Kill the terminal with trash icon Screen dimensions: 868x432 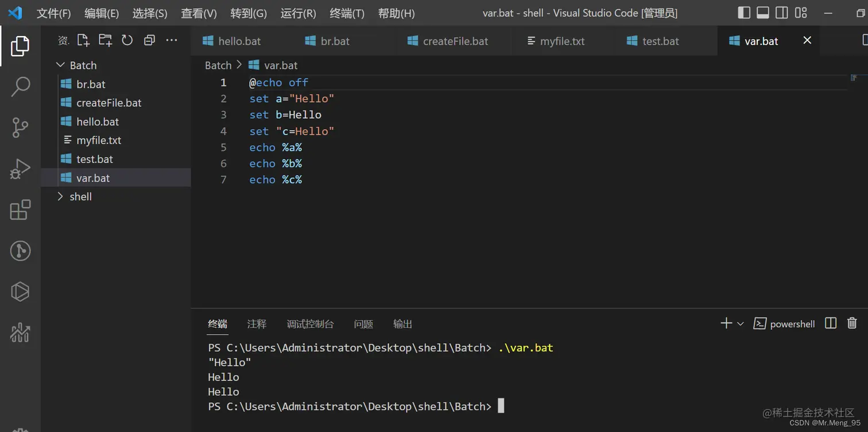(852, 324)
